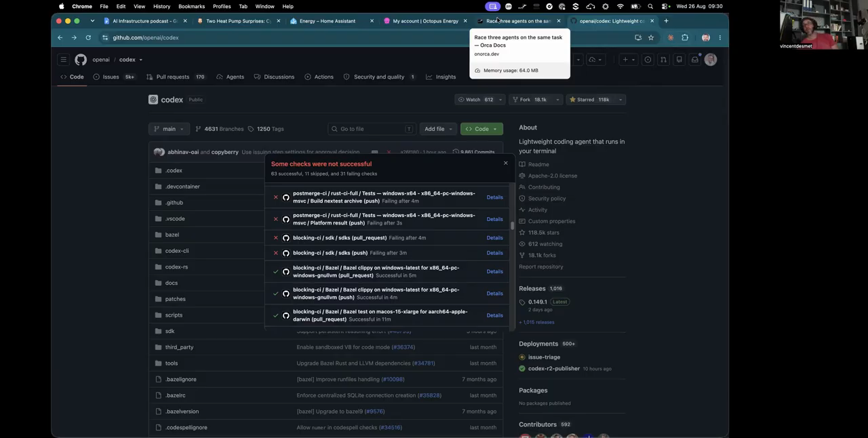The image size is (868, 438).
Task: Open the .codex folder
Action: [x=174, y=170]
